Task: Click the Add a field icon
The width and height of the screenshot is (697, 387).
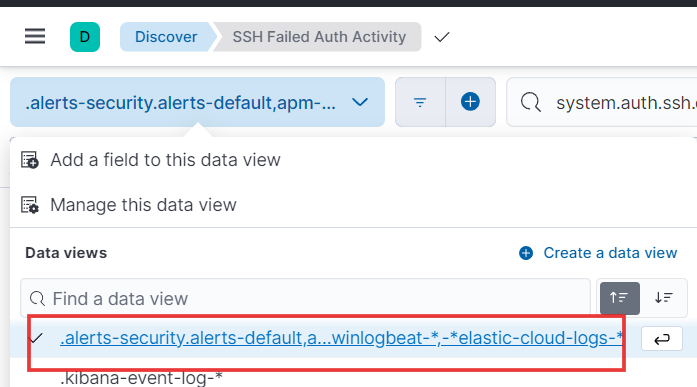Action: (x=30, y=160)
